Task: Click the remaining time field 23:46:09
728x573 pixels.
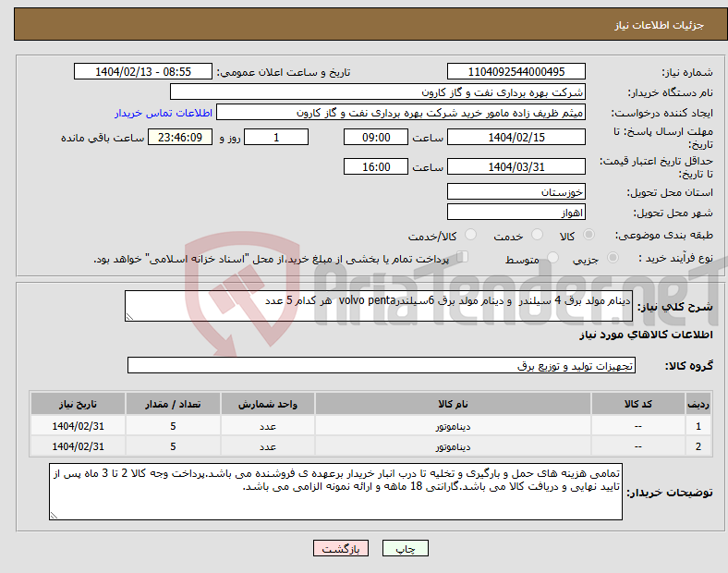Action: [x=180, y=137]
